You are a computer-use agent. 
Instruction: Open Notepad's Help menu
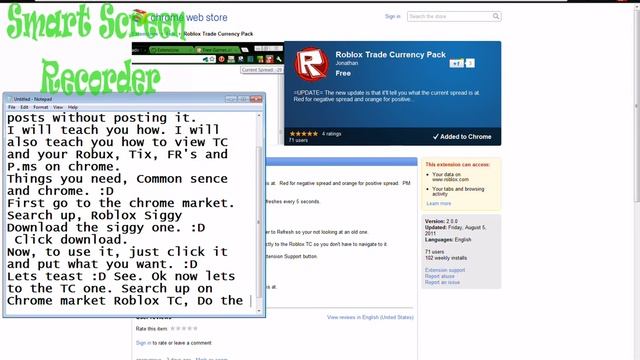pyautogui.click(x=73, y=107)
